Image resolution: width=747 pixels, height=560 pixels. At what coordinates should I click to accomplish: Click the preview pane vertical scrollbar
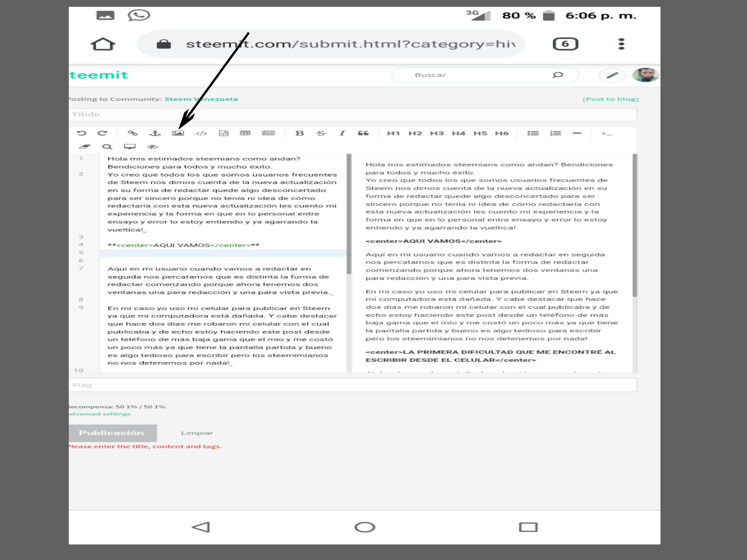coord(635,225)
